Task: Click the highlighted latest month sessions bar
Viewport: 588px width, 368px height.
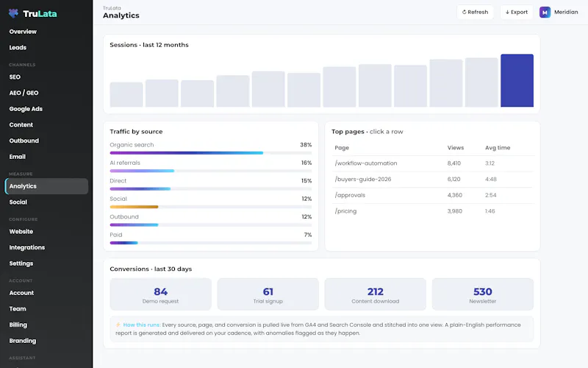Action: [517, 80]
